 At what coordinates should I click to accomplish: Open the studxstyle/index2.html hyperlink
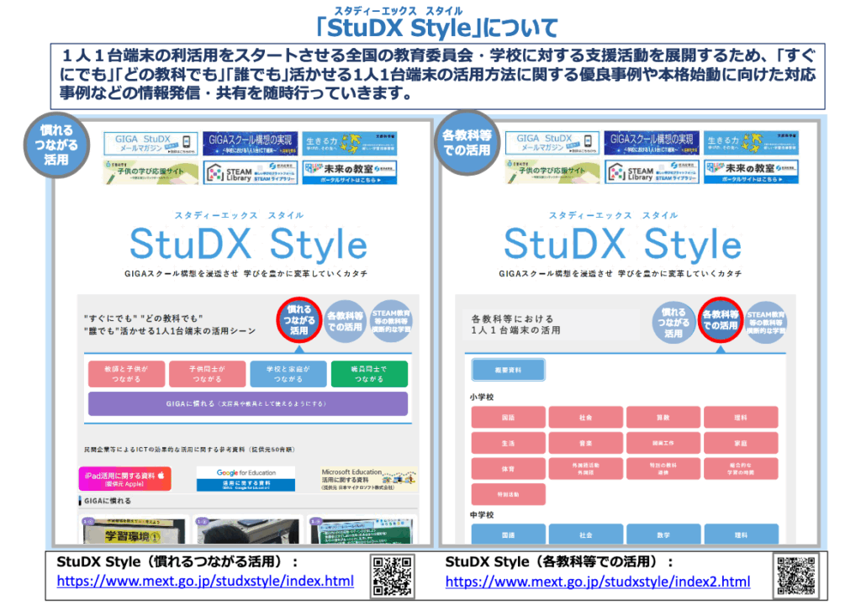pos(597,582)
